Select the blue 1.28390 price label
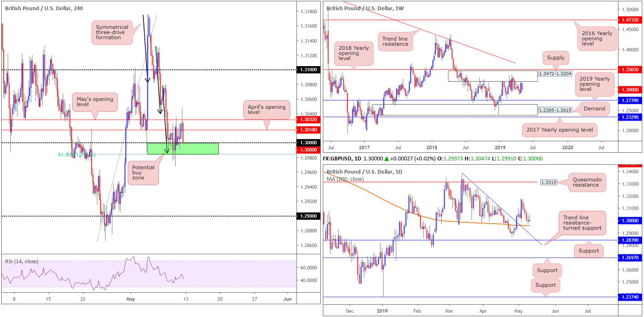Screen dimensions: 644x317 [x=631, y=241]
